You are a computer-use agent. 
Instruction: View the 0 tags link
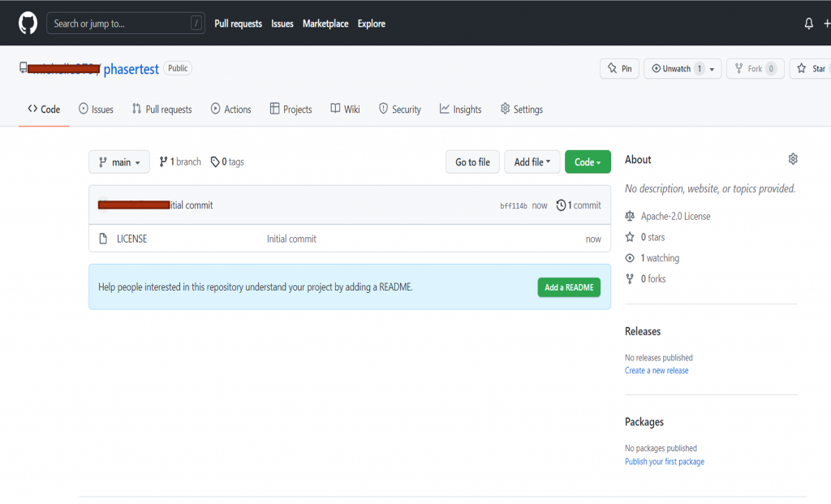(x=227, y=162)
